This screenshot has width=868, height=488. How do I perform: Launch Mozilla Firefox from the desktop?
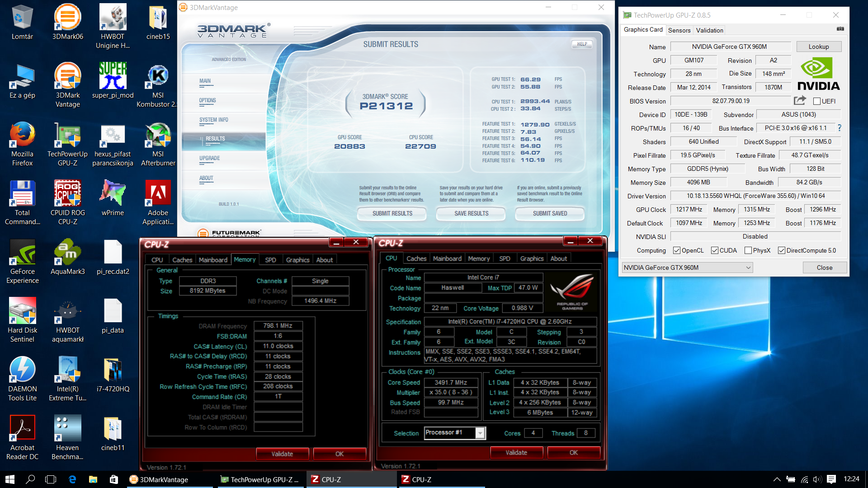click(22, 144)
